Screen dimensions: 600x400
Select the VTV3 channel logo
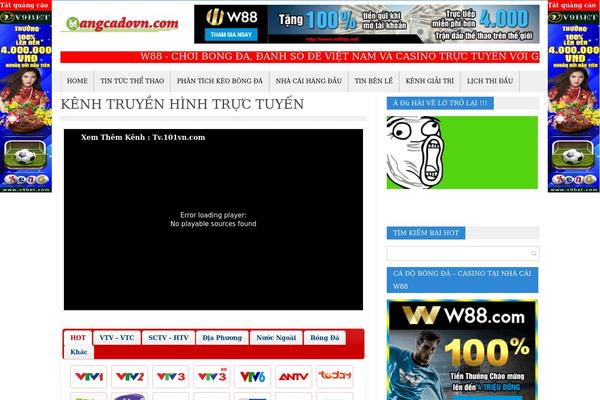tap(170, 377)
